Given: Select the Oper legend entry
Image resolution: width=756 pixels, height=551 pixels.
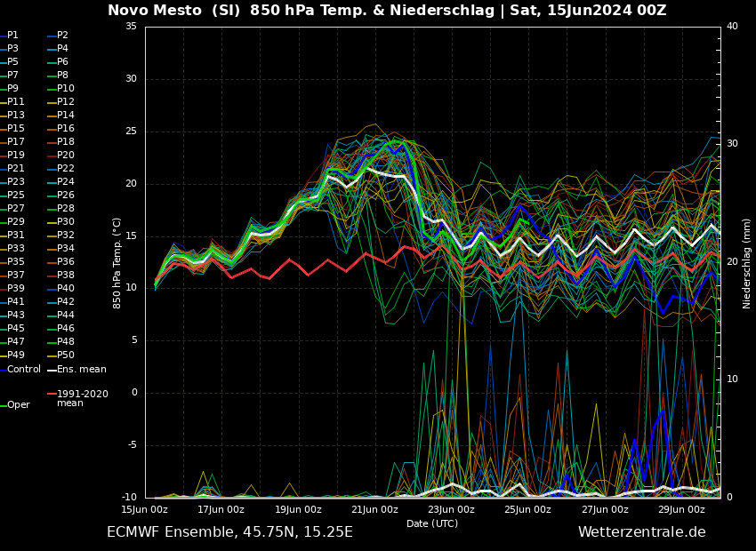Looking at the screenshot, I should pyautogui.click(x=18, y=405).
